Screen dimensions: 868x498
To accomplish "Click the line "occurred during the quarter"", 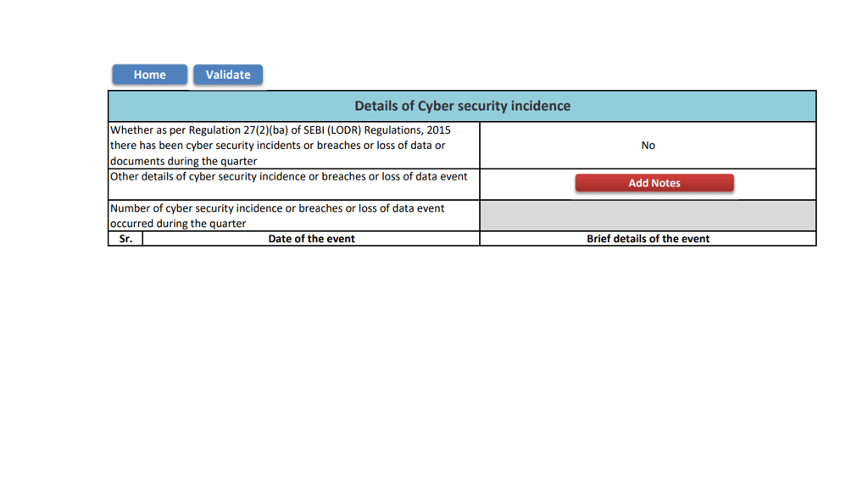I will tap(179, 224).
